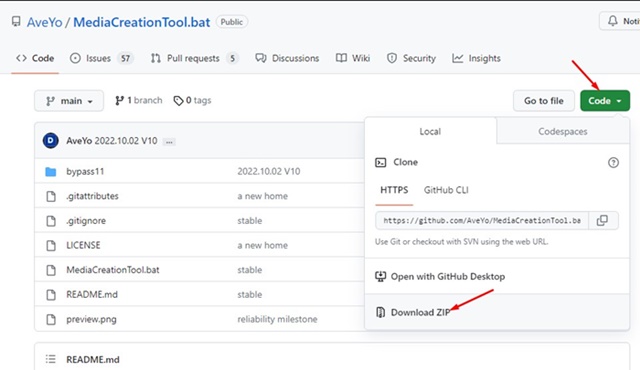Click the clone URL text field
This screenshot has width=640, height=370.
pyautogui.click(x=482, y=221)
